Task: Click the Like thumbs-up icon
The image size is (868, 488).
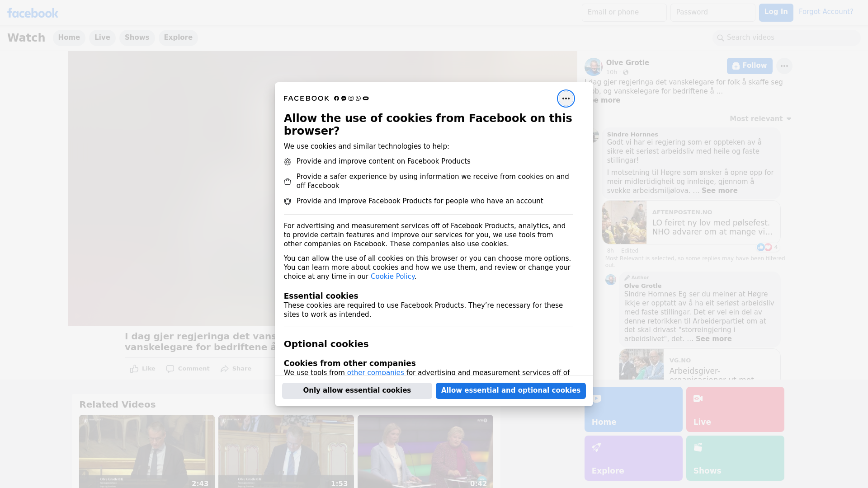Action: (134, 369)
